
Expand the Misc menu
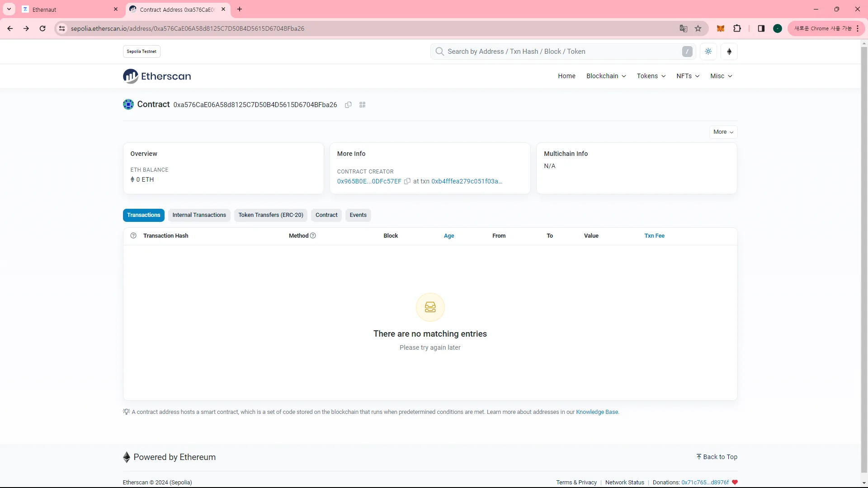(x=722, y=76)
